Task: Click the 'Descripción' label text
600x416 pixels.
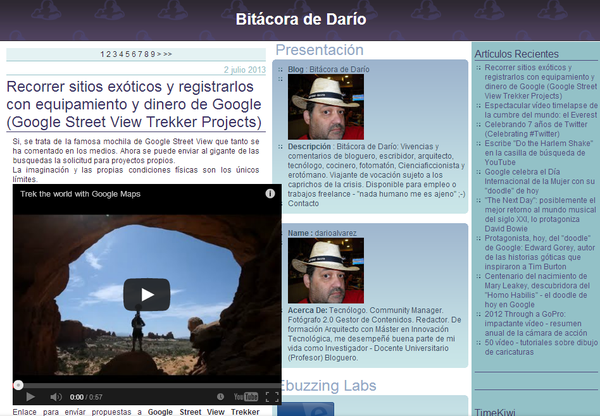Action: pos(309,146)
